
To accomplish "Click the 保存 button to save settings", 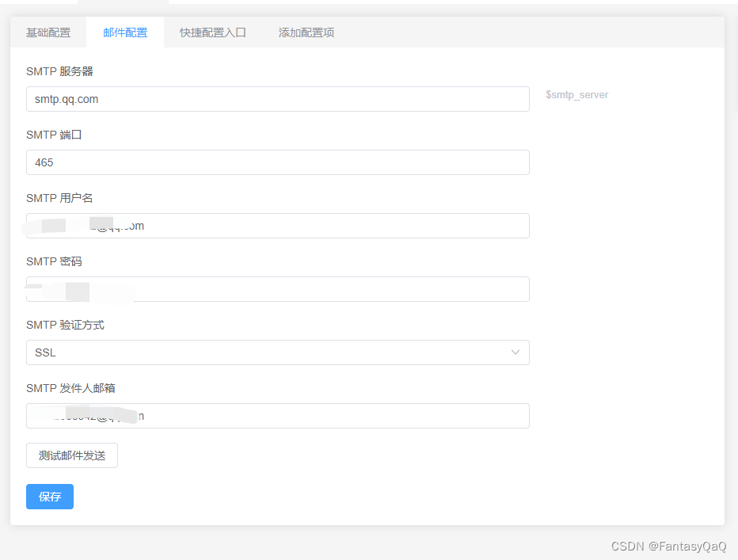I will (x=49, y=497).
